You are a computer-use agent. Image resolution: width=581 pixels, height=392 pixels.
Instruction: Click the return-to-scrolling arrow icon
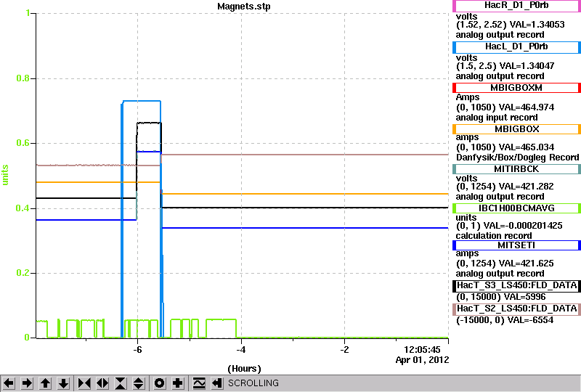click(217, 383)
